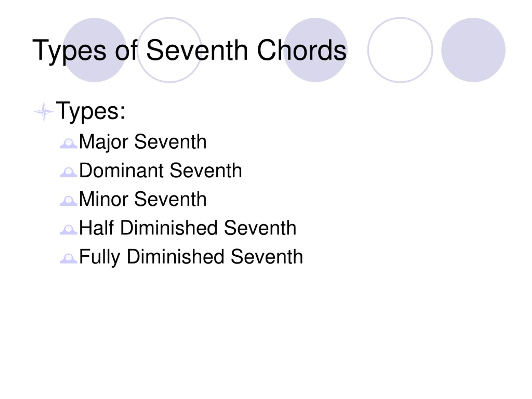532x399 pixels.
Task: Click the bullet icon next to Minor Seventh
Action: click(68, 201)
